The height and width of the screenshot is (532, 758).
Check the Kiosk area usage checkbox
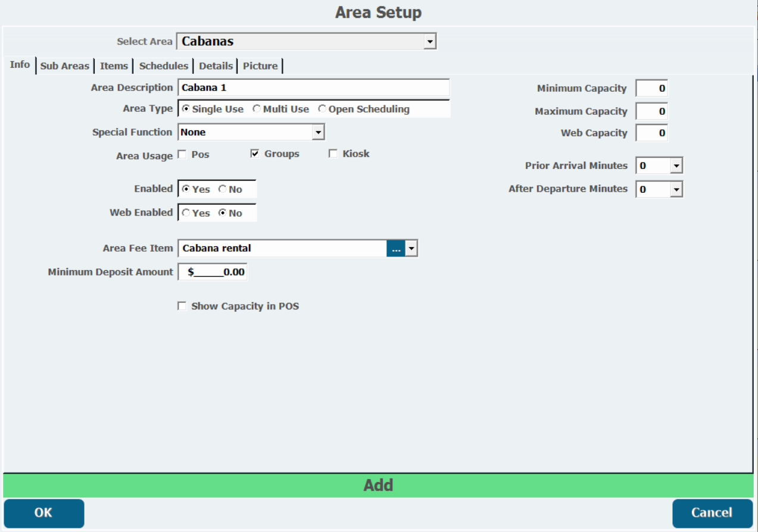pyautogui.click(x=333, y=154)
